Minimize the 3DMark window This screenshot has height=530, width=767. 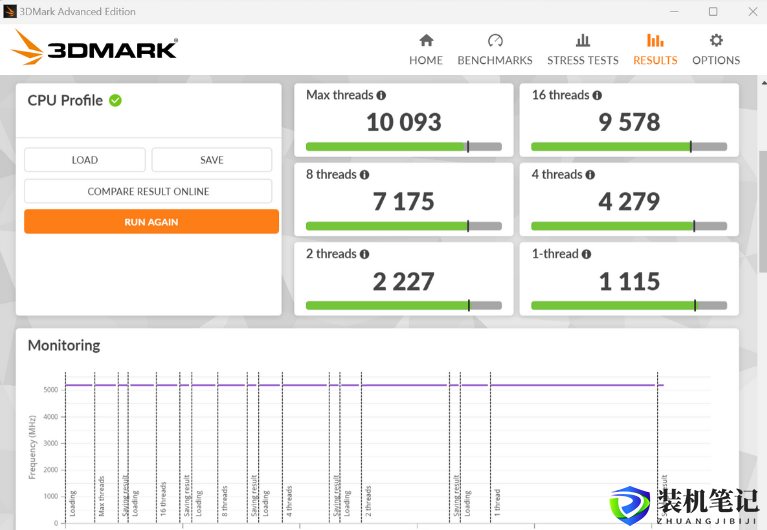click(674, 11)
